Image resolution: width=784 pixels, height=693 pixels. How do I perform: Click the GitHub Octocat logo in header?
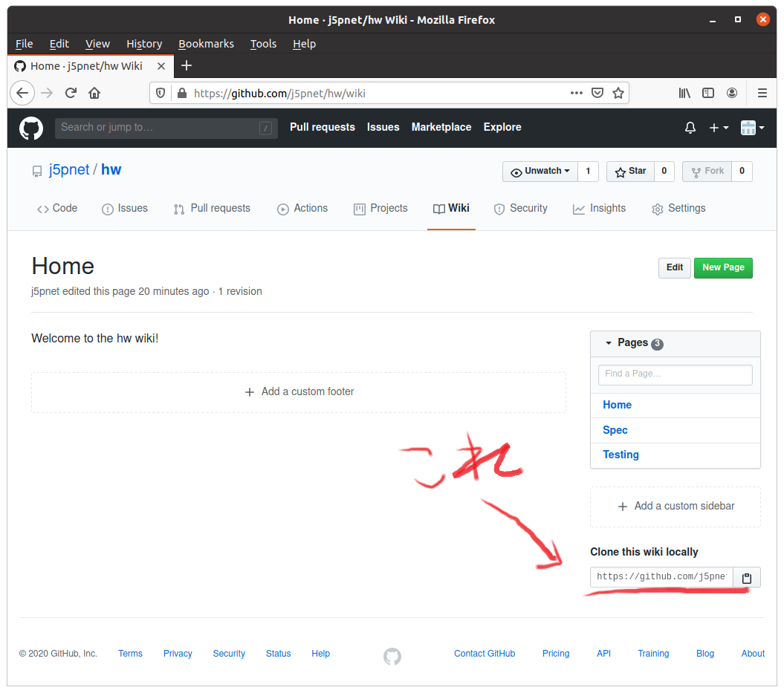[x=31, y=128]
